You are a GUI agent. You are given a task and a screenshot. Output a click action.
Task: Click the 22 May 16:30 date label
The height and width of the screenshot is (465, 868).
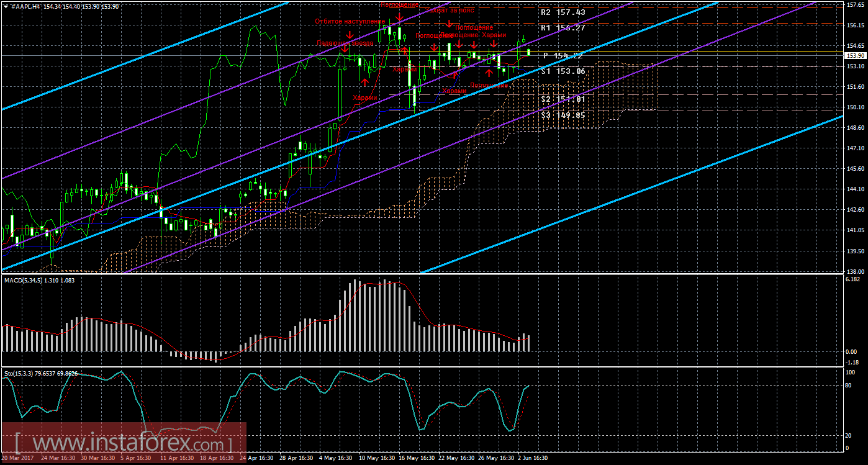pyautogui.click(x=456, y=459)
